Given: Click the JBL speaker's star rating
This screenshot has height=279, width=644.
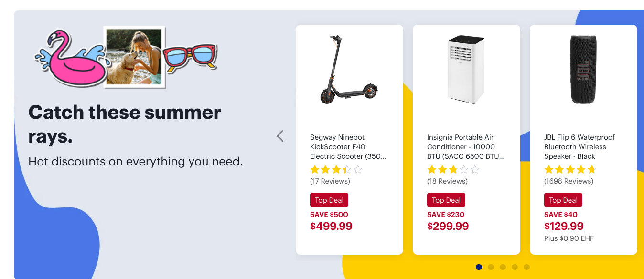Looking at the screenshot, I should point(570,169).
